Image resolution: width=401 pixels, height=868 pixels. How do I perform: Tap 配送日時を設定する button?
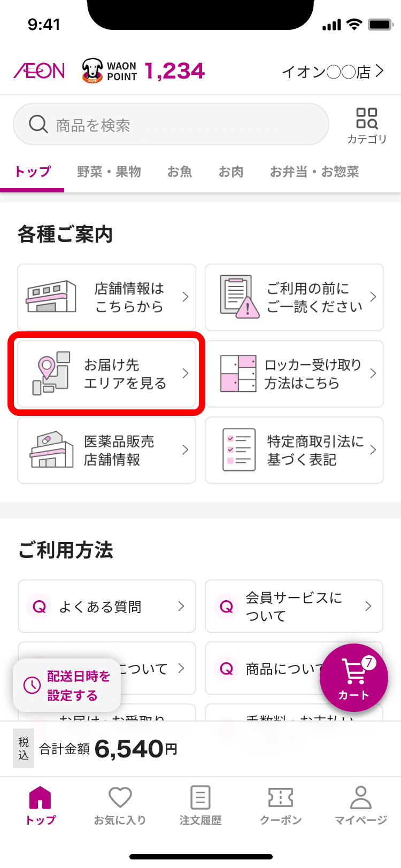(x=67, y=686)
